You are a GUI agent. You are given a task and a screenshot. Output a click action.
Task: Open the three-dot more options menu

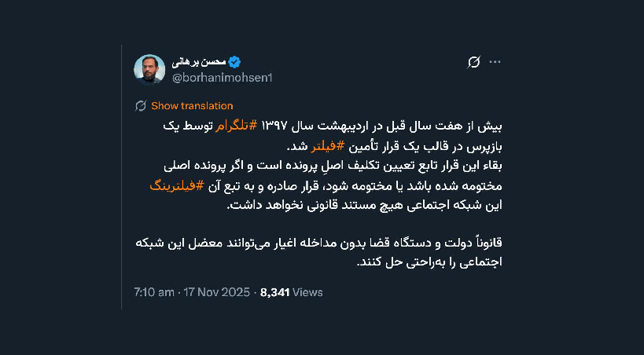click(495, 62)
